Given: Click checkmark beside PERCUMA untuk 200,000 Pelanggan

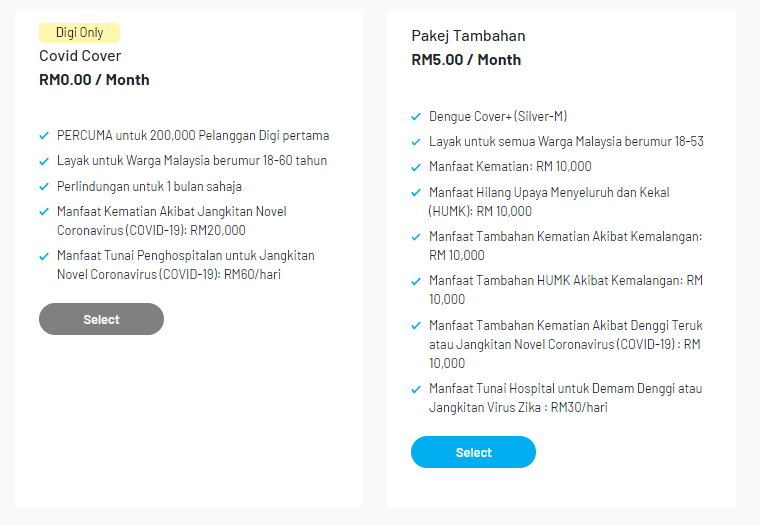Looking at the screenshot, I should click(44, 135).
